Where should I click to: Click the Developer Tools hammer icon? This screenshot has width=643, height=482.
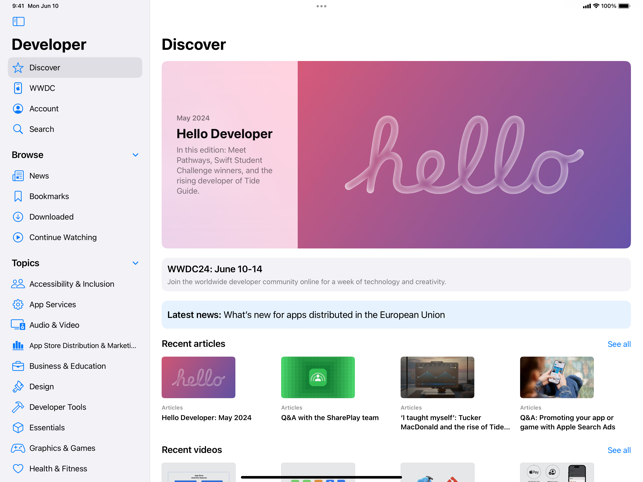coord(18,407)
